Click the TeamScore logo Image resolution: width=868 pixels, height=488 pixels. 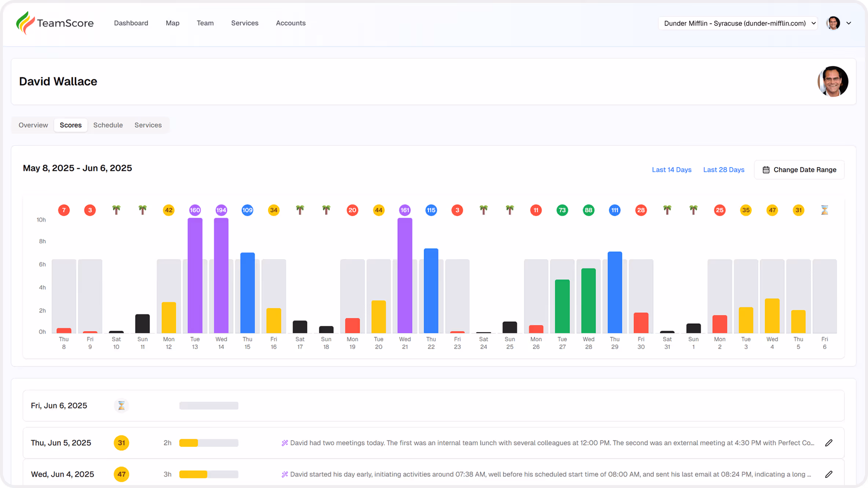pos(55,23)
